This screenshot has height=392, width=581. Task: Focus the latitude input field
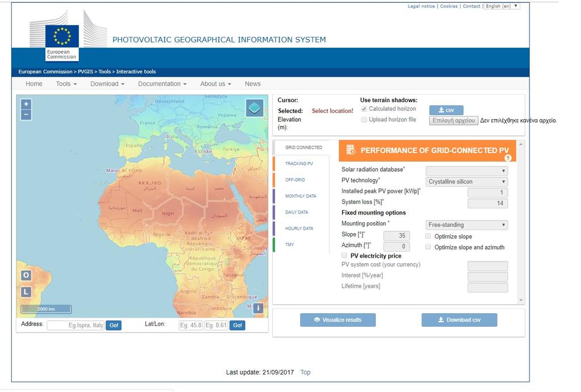tap(191, 325)
